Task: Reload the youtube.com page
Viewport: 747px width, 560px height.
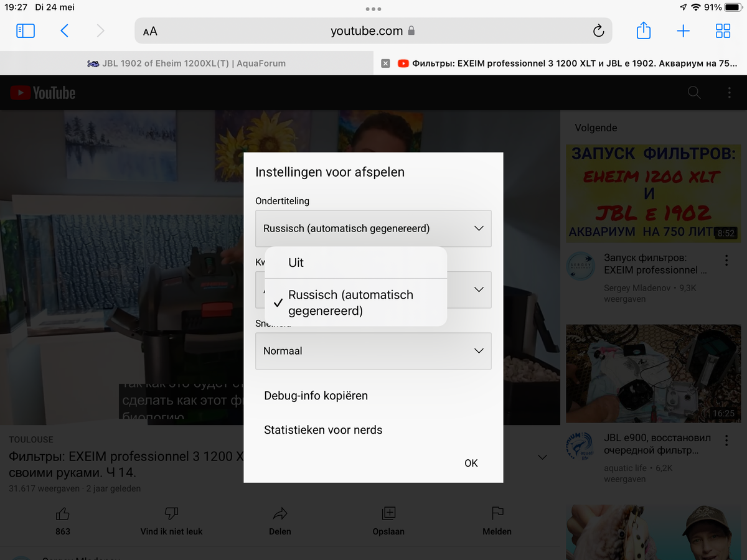Action: click(598, 31)
